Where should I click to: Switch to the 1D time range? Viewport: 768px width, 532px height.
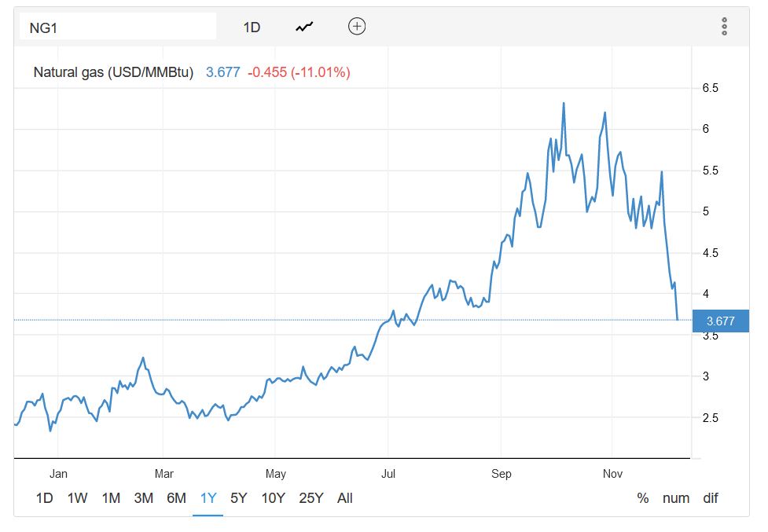point(46,498)
